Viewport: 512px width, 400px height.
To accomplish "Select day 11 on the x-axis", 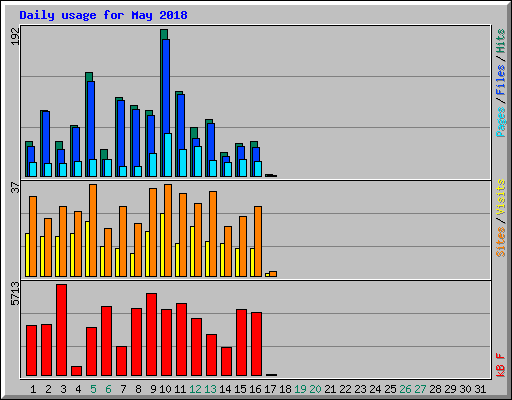I will click(180, 389).
